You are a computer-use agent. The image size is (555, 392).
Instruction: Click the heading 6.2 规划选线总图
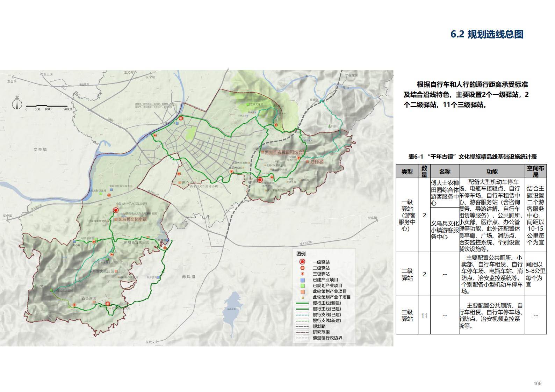[487, 34]
